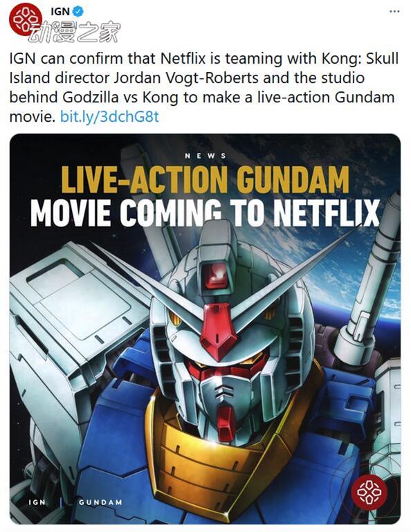This screenshot has width=411, height=532.
Task: Click the white MOVIE COMING TO NETFLIX text
Action: click(x=205, y=213)
